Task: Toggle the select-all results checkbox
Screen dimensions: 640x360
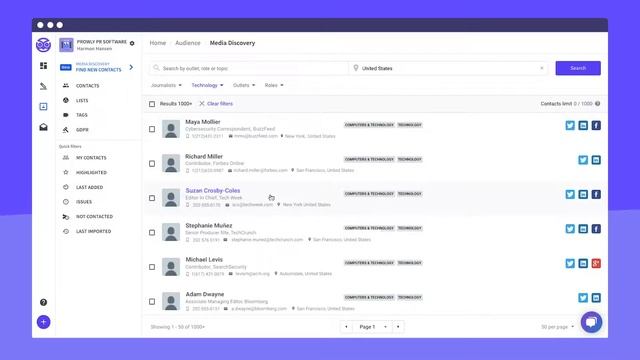Action: pos(152,104)
